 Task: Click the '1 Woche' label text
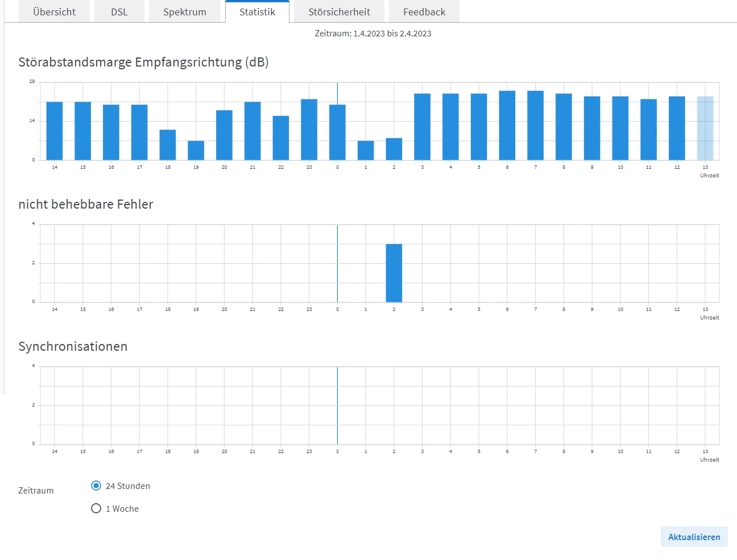click(122, 509)
